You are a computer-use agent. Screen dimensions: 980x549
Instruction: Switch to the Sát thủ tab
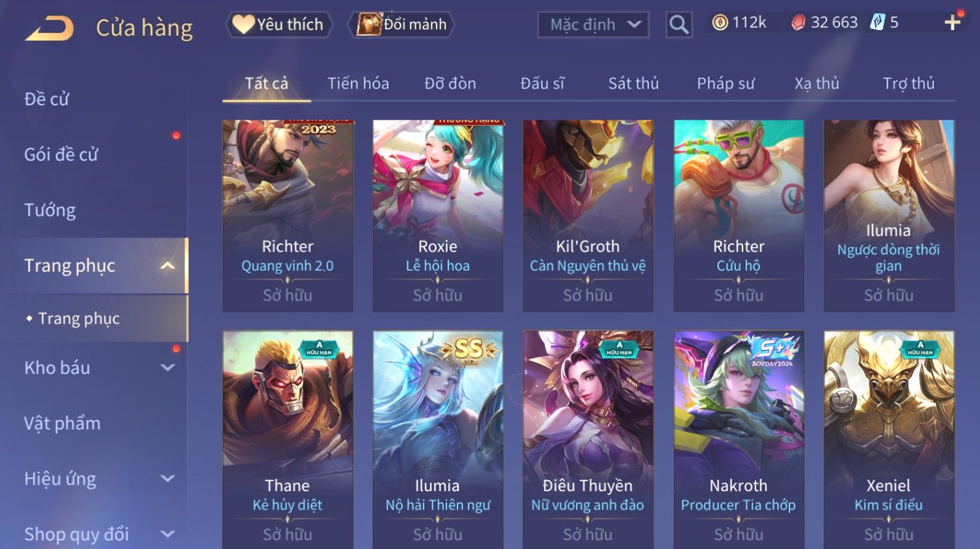coord(633,83)
